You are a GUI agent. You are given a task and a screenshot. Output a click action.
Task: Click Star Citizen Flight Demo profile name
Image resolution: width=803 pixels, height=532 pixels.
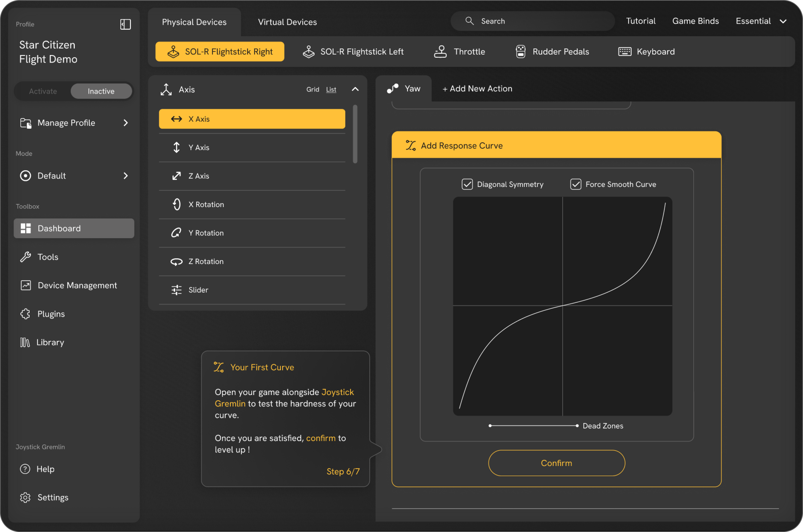coord(48,52)
